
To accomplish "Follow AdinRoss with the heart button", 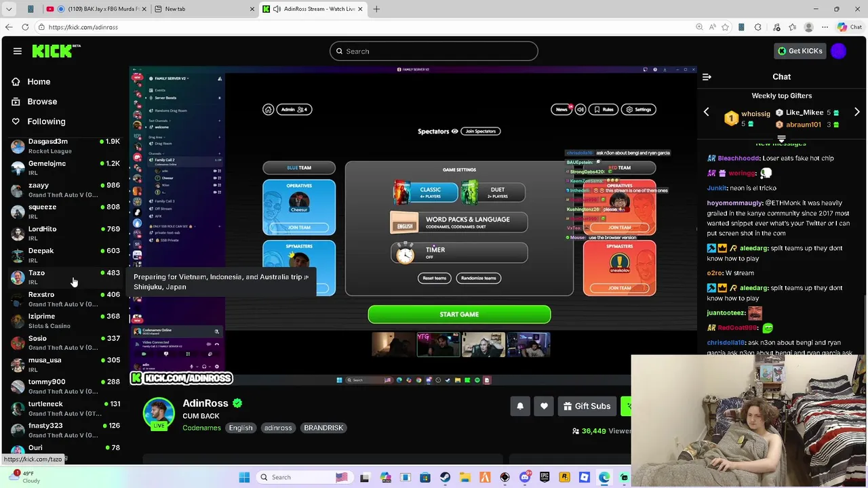I will pos(544,406).
